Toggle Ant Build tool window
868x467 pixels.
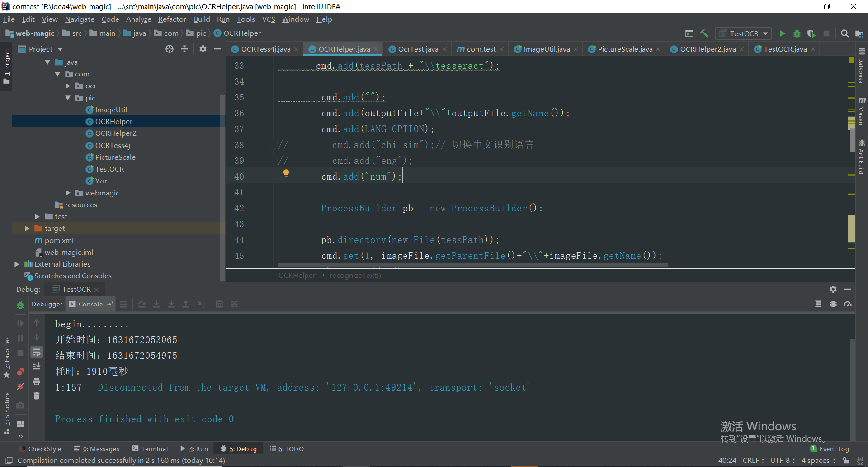862,157
